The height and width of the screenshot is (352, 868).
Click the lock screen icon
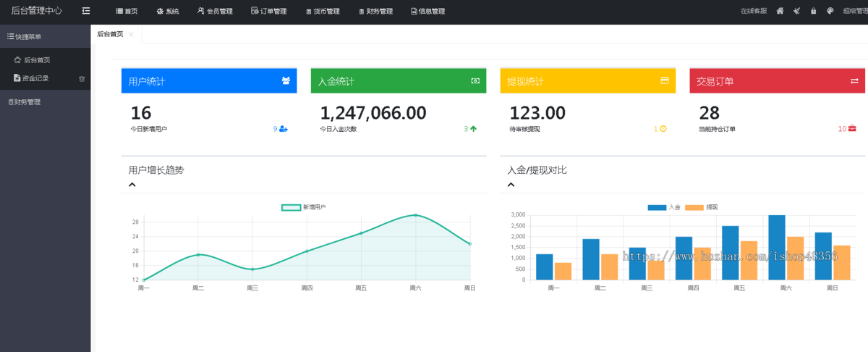pos(813,11)
